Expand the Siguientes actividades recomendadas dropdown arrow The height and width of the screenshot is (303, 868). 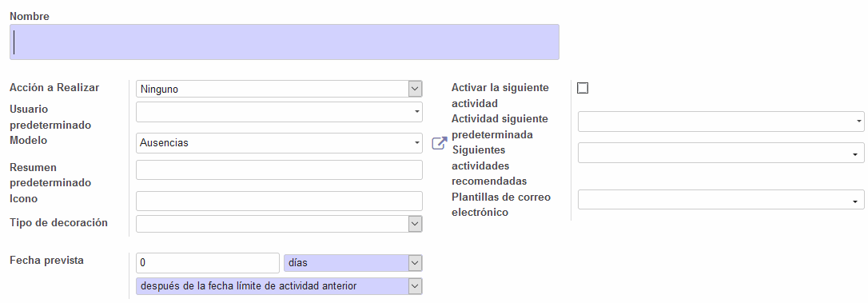[x=855, y=153]
